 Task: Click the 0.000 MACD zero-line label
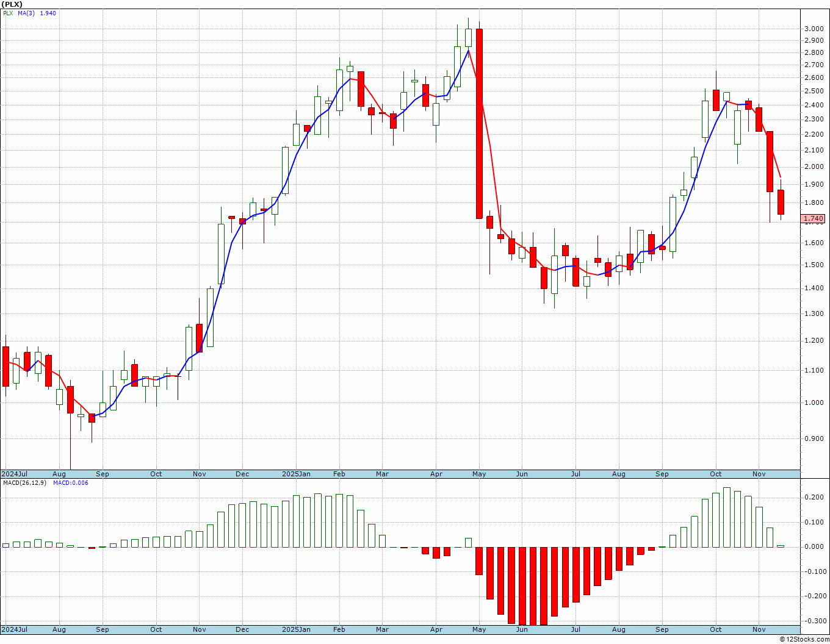coord(815,546)
